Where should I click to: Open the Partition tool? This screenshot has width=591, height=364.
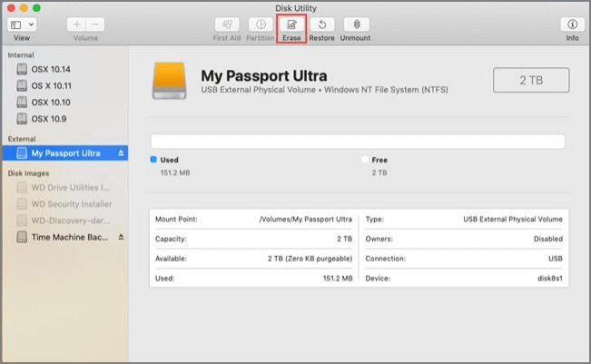pyautogui.click(x=260, y=25)
